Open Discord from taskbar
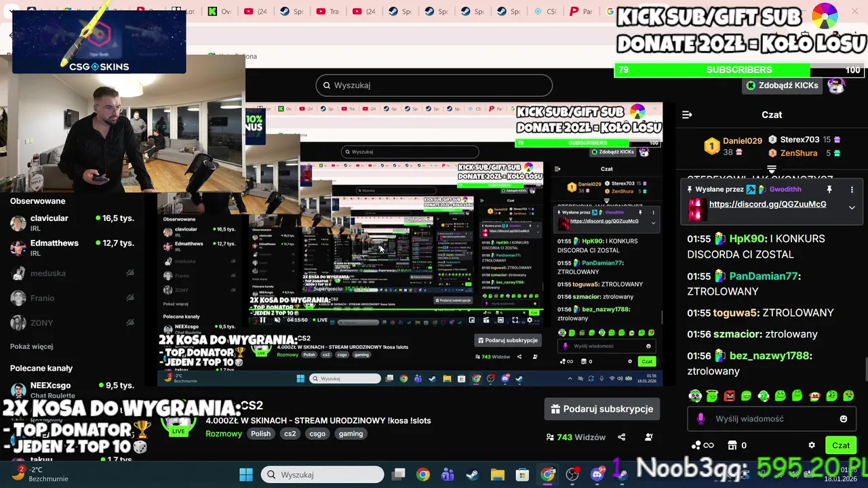This screenshot has width=868, height=488. point(597,474)
